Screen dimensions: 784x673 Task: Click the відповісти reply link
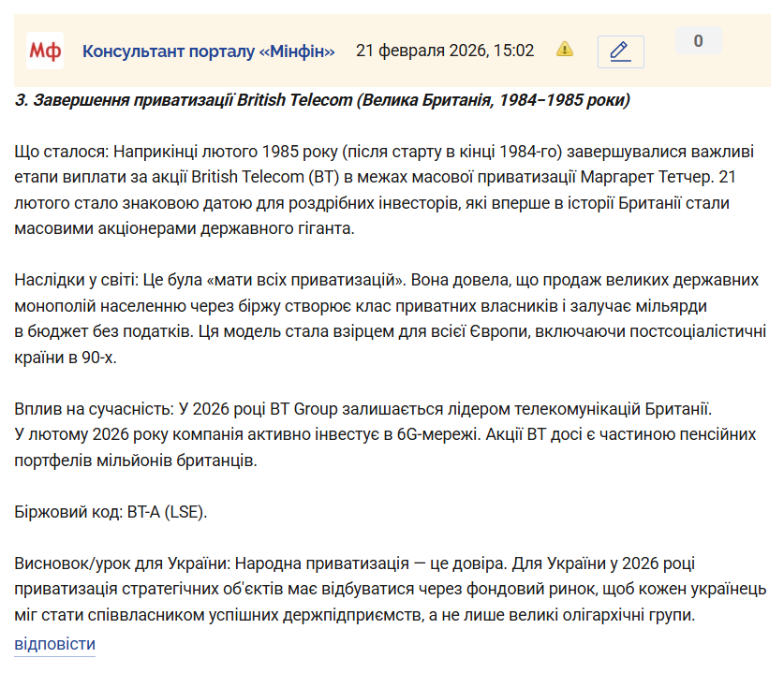click(x=54, y=644)
